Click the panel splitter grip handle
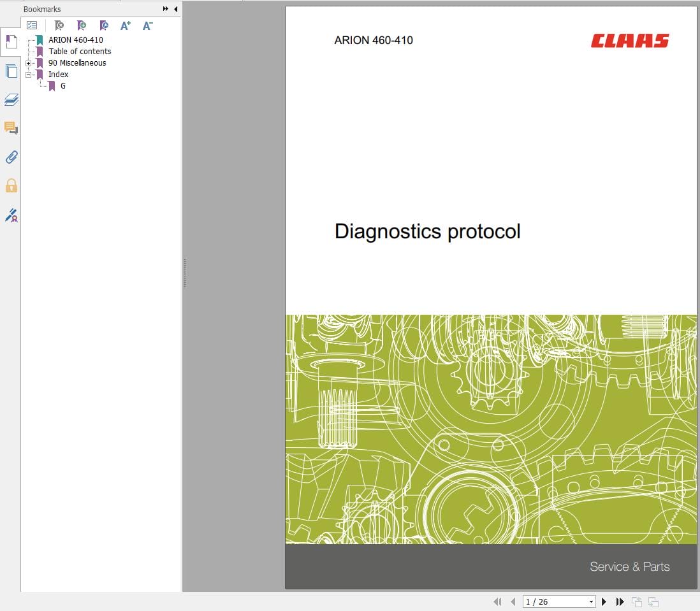The height and width of the screenshot is (611, 700). pos(185,273)
